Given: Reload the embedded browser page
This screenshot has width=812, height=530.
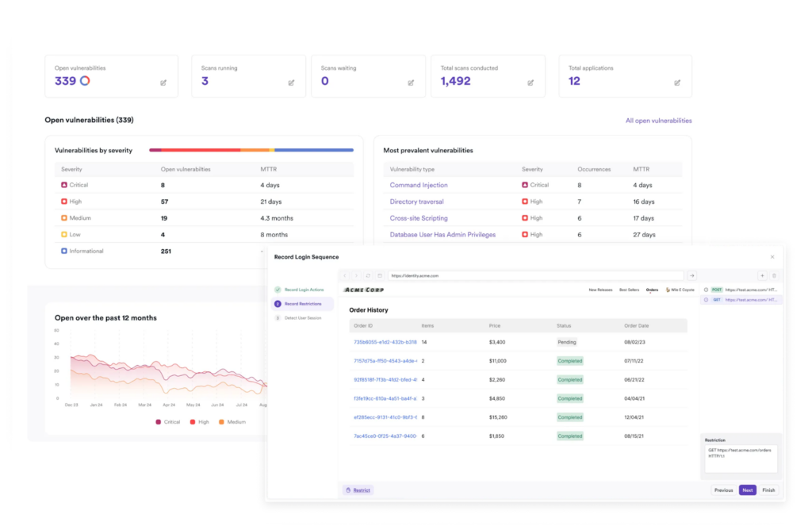Looking at the screenshot, I should 368,275.
